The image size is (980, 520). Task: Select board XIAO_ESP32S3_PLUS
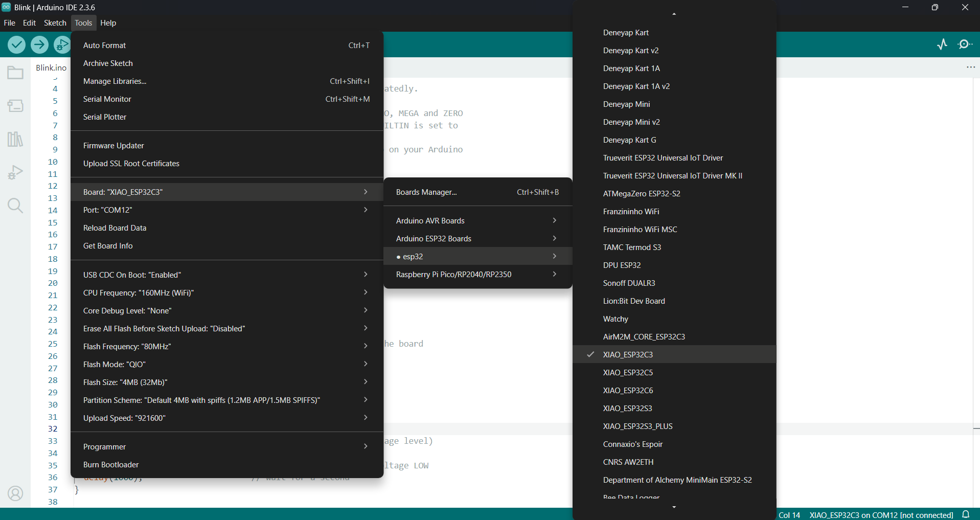(x=674, y=426)
